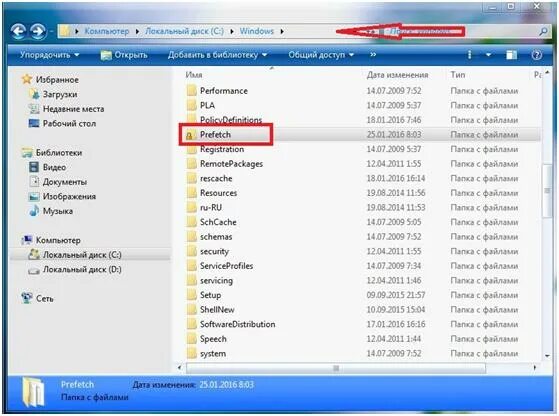Select the servicing folder
This screenshot has height=416, width=559.
tap(216, 281)
